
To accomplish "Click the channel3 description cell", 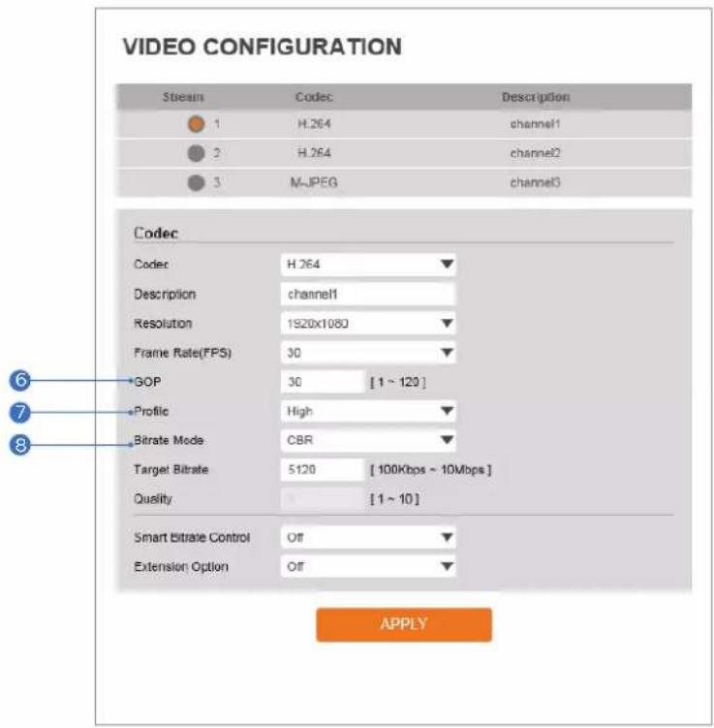I will tap(536, 182).
